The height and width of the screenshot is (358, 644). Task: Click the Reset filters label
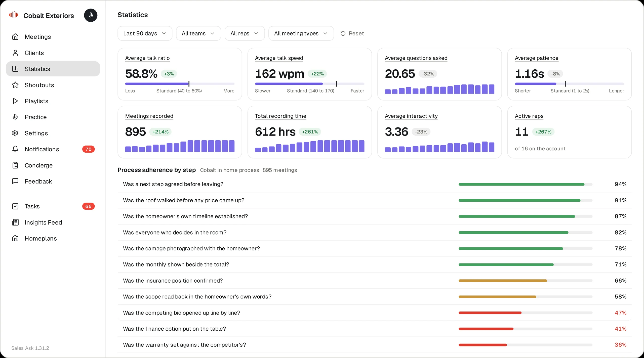(x=356, y=33)
